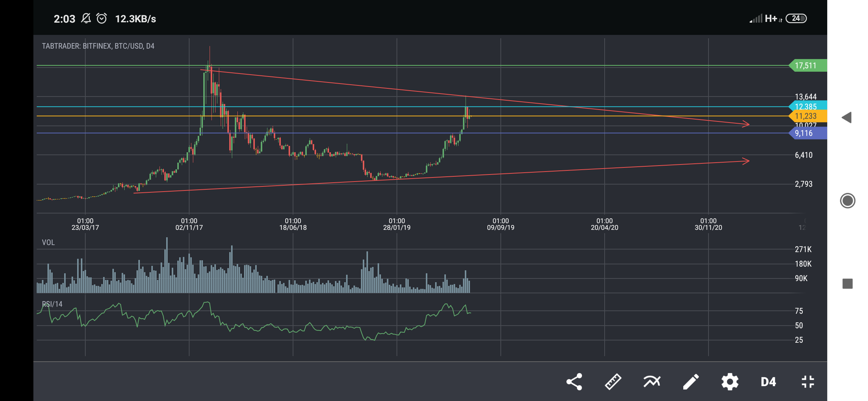Open the D4 timeframe selector

[768, 382]
